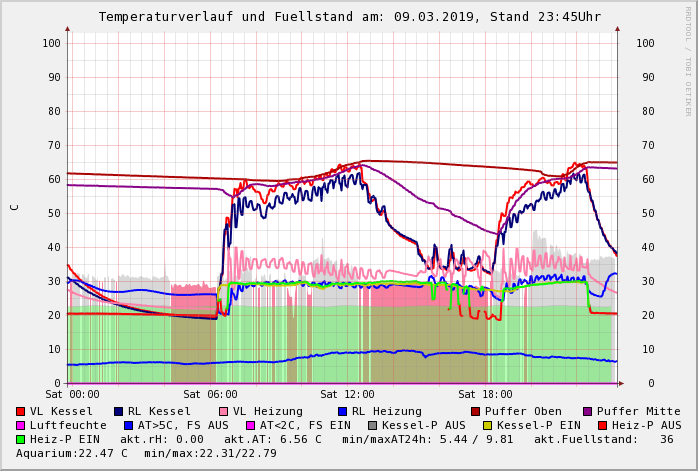
Task: Select the Sat 06:00 time axis label
Action: tap(210, 394)
